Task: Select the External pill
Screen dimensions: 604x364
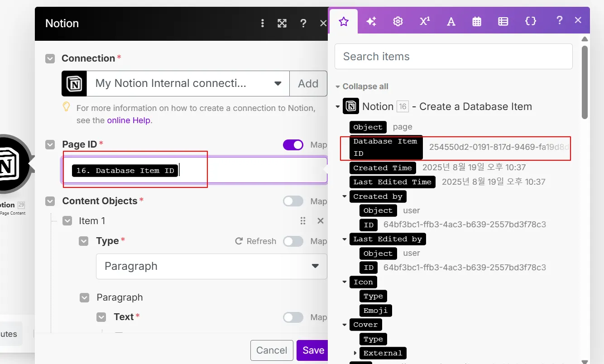Action: click(383, 353)
